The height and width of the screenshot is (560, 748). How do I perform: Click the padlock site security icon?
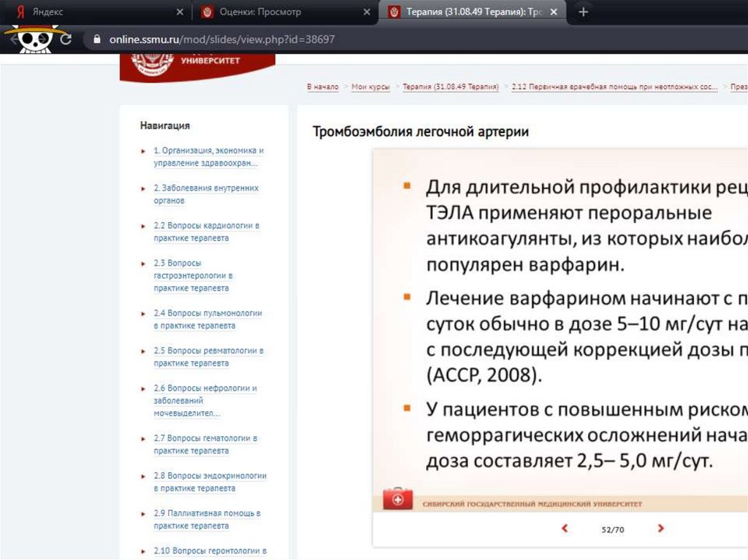point(93,39)
